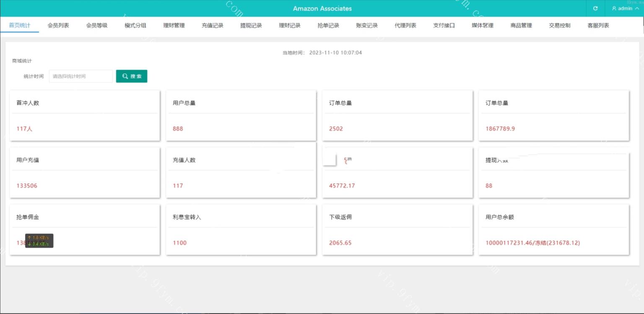Viewport: 644px width, 314px height.
Task: View the 抢单记录 tab
Action: pos(328,26)
